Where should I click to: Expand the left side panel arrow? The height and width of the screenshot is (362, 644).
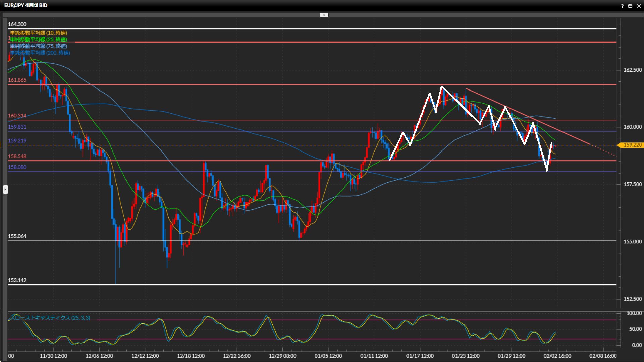tap(5, 189)
